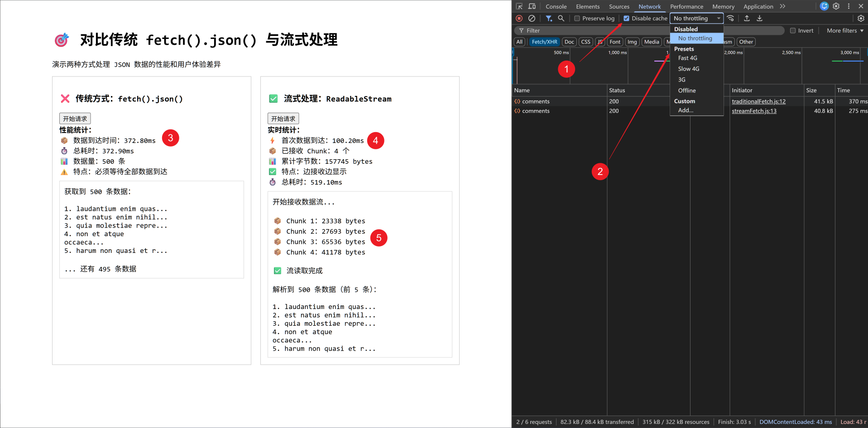Switch to the Performance tab
Screen dimensions: 868x428
[x=686, y=7]
